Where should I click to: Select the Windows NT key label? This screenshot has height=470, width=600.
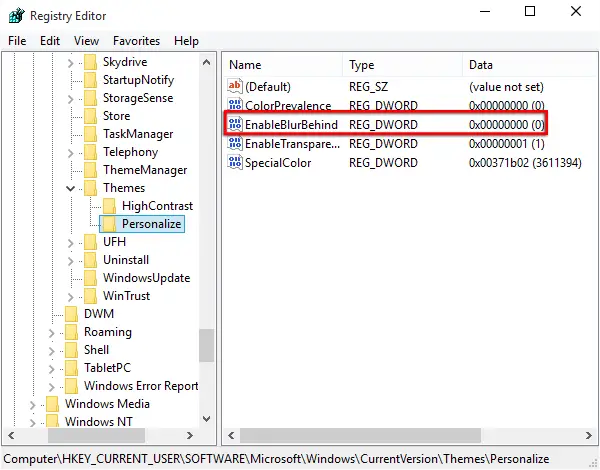click(x=99, y=422)
